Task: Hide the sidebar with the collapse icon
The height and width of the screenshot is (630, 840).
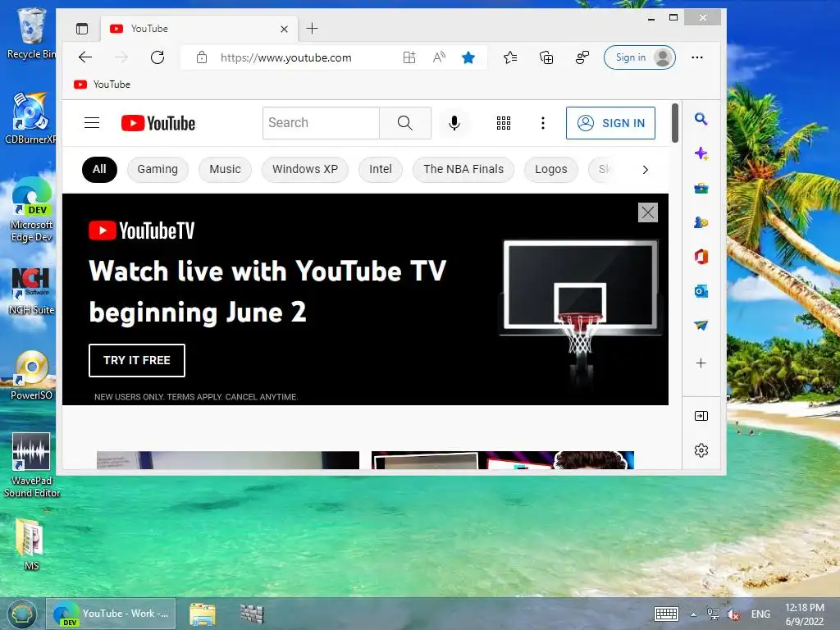Action: (x=701, y=416)
